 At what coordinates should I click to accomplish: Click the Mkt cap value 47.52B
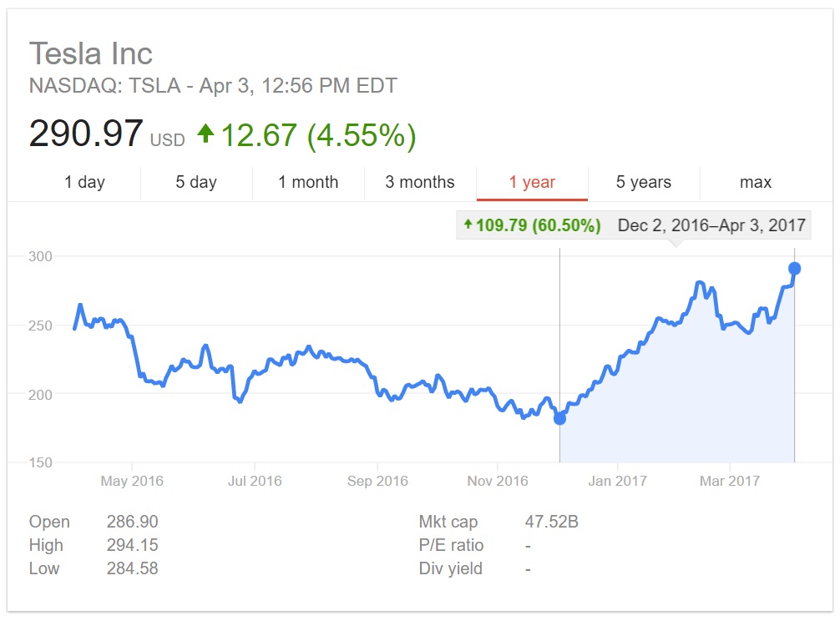551,522
